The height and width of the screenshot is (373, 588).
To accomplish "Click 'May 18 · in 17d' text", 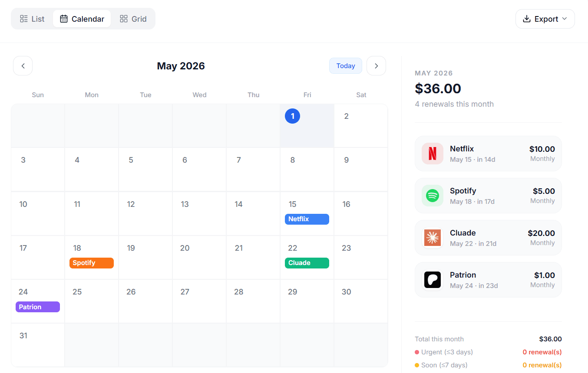I will point(472,202).
